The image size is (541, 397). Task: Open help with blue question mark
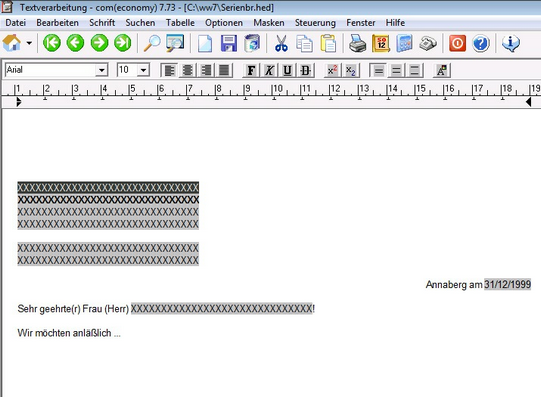click(481, 43)
